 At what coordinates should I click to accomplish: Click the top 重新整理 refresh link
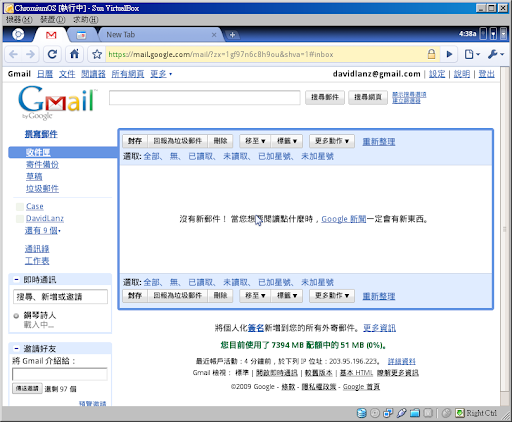tap(379, 142)
